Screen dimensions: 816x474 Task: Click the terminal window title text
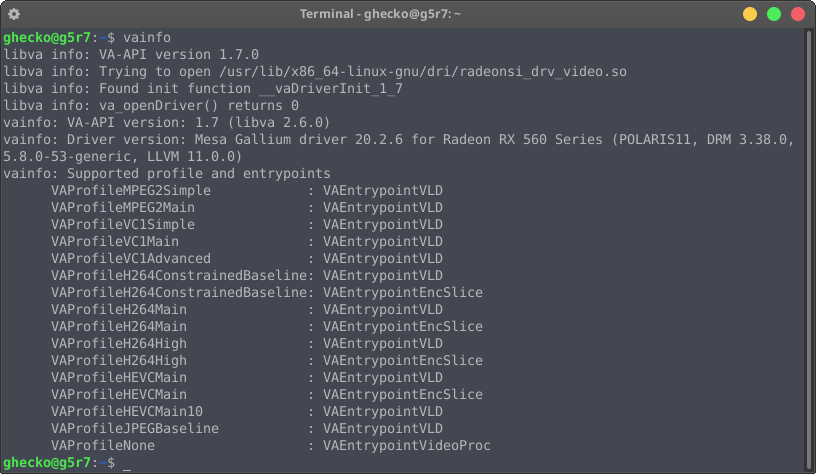380,14
